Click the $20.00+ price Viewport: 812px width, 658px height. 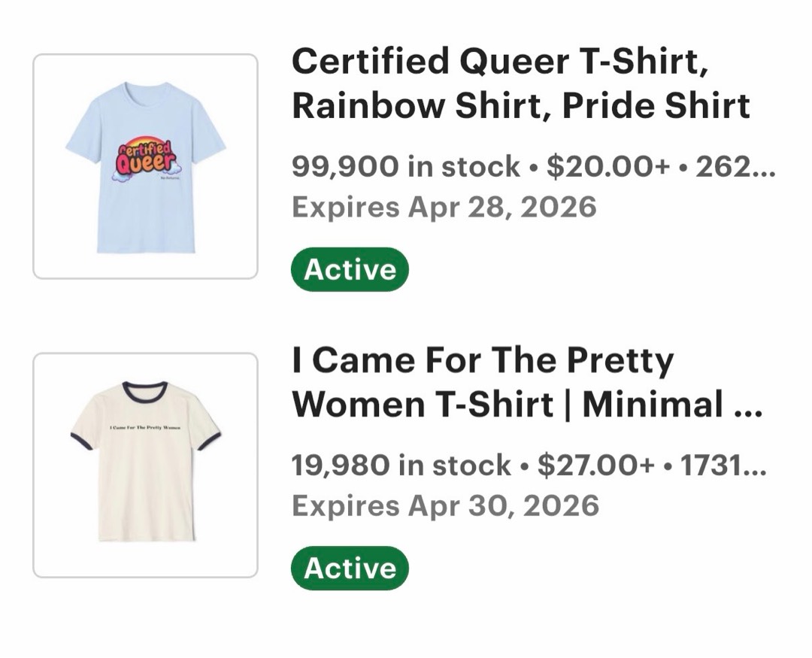pos(608,166)
